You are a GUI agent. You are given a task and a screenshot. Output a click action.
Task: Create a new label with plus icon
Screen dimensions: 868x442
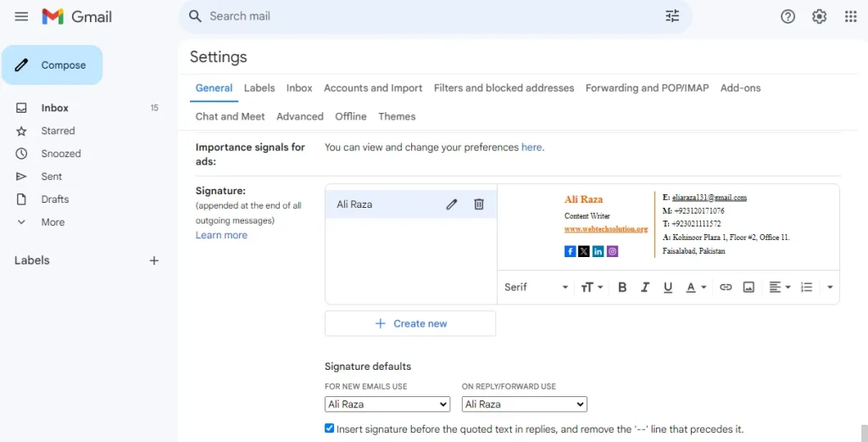click(154, 260)
